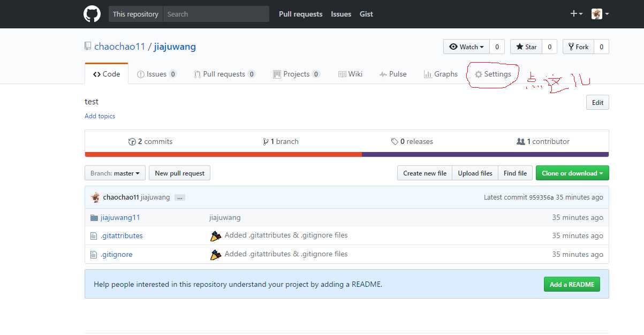Open the Pulse tab

point(393,74)
